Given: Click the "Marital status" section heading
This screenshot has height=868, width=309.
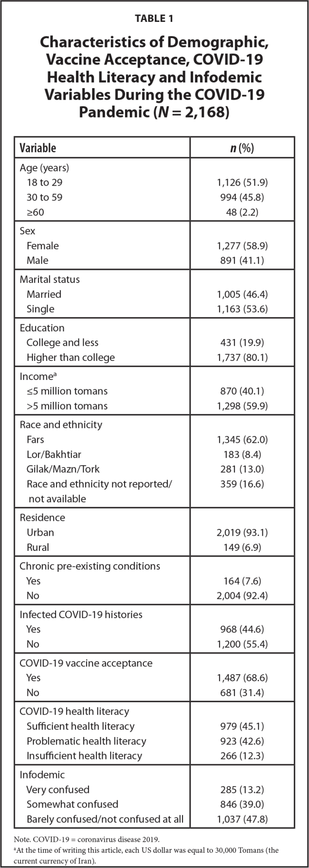Looking at the screenshot, I should [49, 279].
